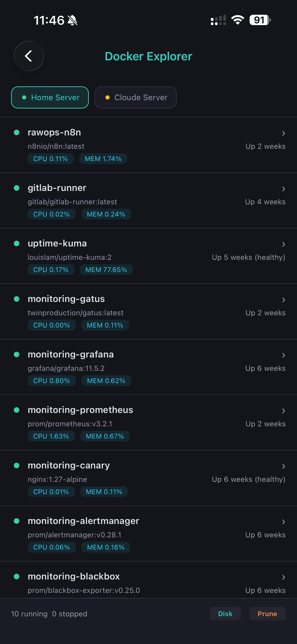Open the monitoring-grafana container name
297x644 pixels.
(x=71, y=354)
